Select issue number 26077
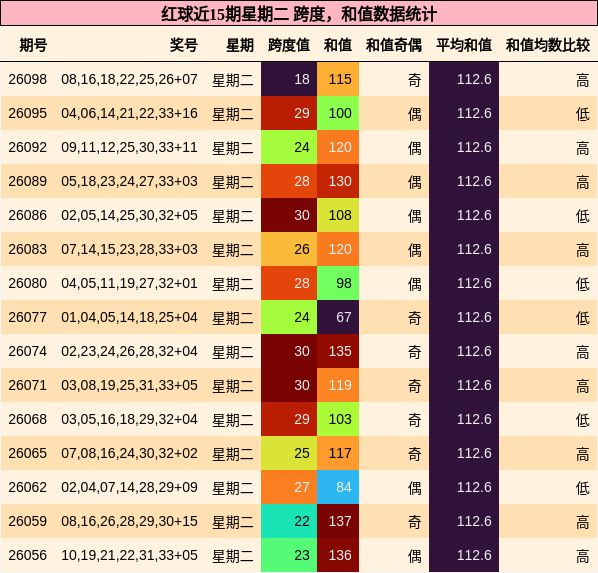Viewport: 598px width, 573px height. coord(27,317)
